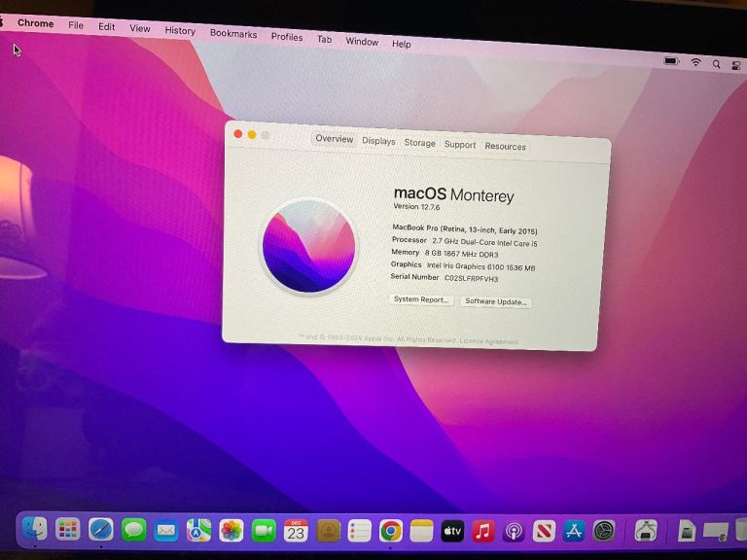The image size is (747, 560).
Task: Click the 8 GB 1867 MHz DDR3 text
Action: [462, 254]
